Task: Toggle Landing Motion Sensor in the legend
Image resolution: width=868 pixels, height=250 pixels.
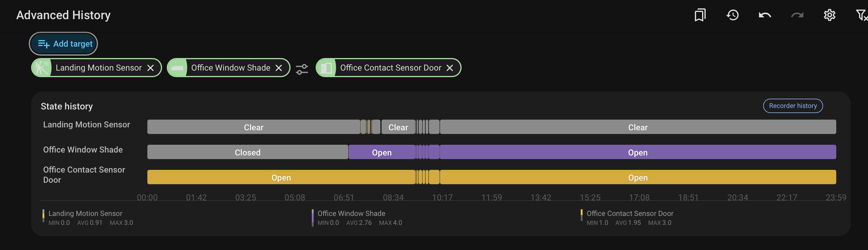Action: click(x=85, y=213)
